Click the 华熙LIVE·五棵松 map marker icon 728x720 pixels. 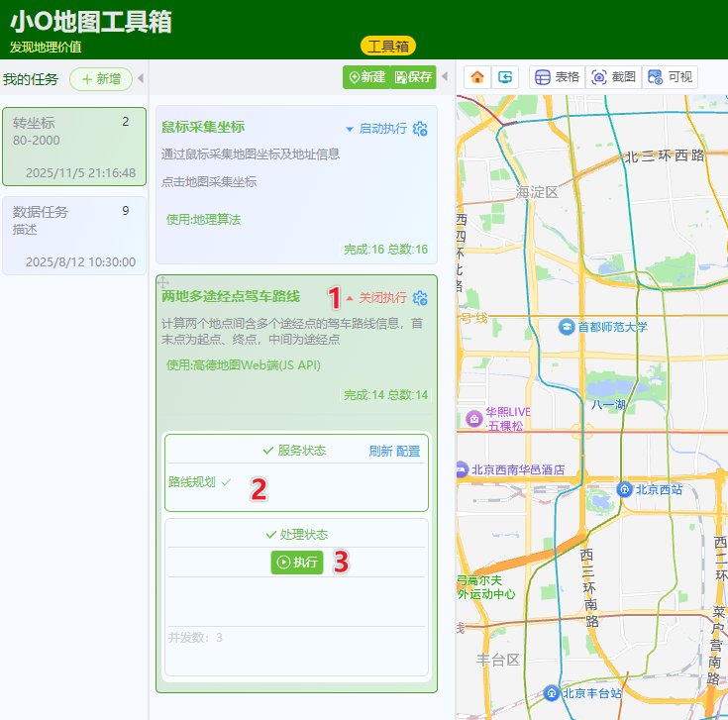474,419
